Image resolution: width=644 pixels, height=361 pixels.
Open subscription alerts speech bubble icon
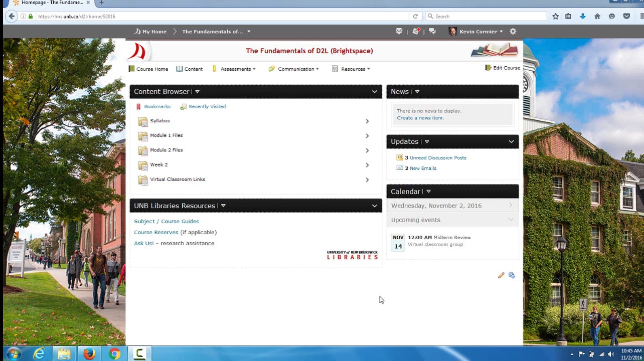(x=432, y=31)
